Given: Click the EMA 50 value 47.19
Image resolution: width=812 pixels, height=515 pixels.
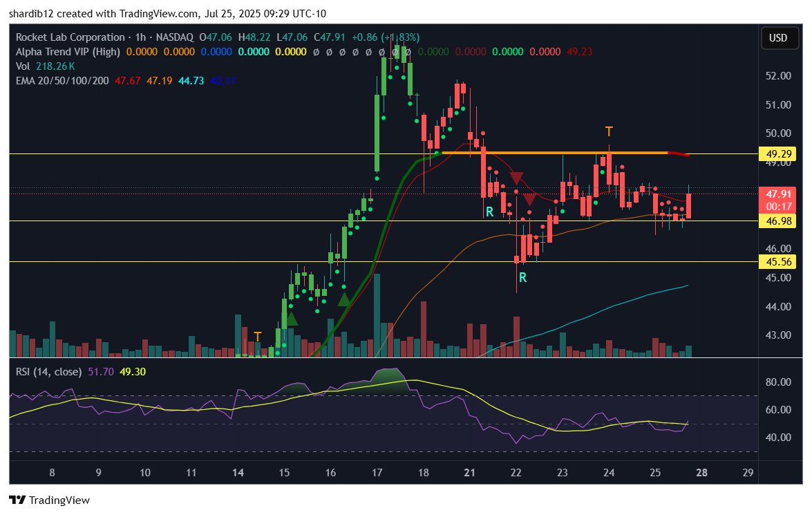Looking at the screenshot, I should pyautogui.click(x=160, y=81).
